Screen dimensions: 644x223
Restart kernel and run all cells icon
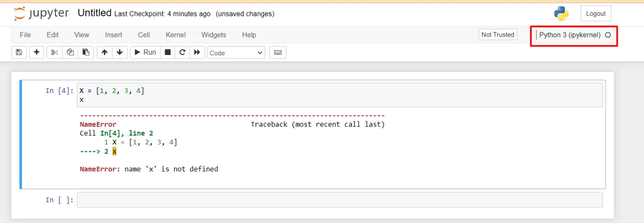tap(197, 52)
